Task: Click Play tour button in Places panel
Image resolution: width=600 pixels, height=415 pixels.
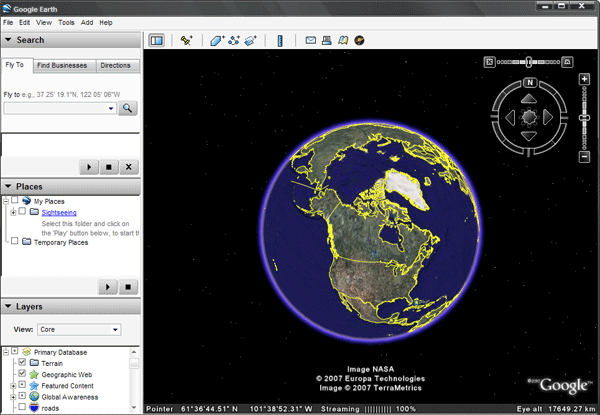Action: [108, 287]
